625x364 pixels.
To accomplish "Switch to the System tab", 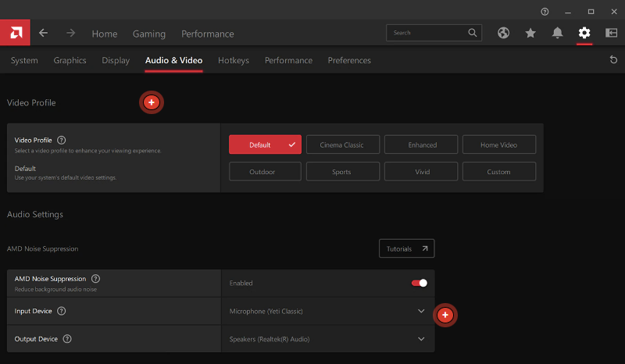I will coord(24,60).
